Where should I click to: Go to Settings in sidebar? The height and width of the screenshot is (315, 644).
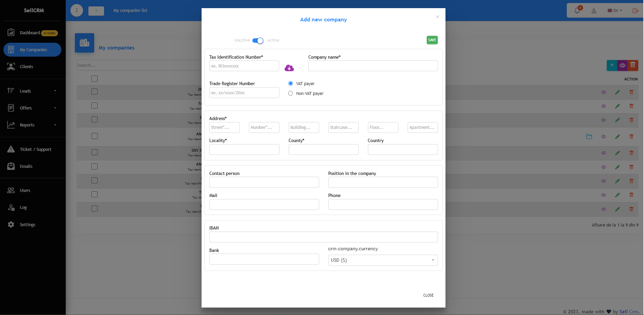(27, 224)
